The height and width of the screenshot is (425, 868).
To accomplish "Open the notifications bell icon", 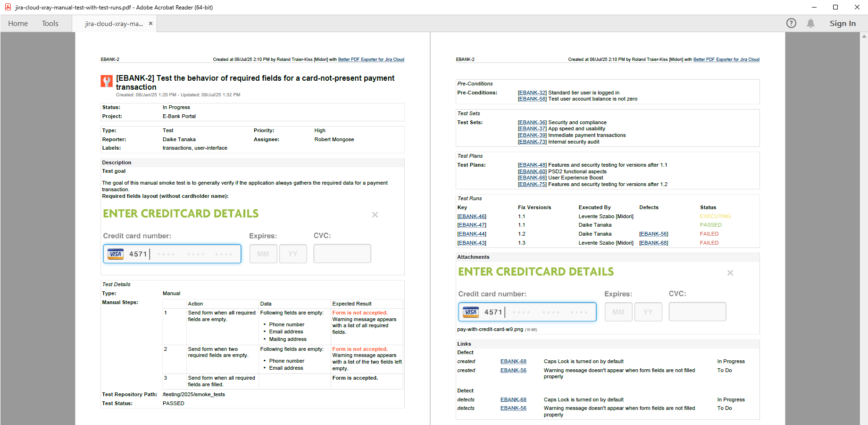I will click(x=810, y=23).
